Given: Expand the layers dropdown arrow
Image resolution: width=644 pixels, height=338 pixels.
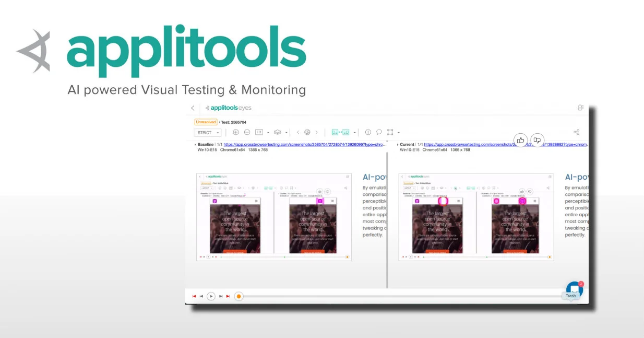Looking at the screenshot, I should (x=287, y=133).
